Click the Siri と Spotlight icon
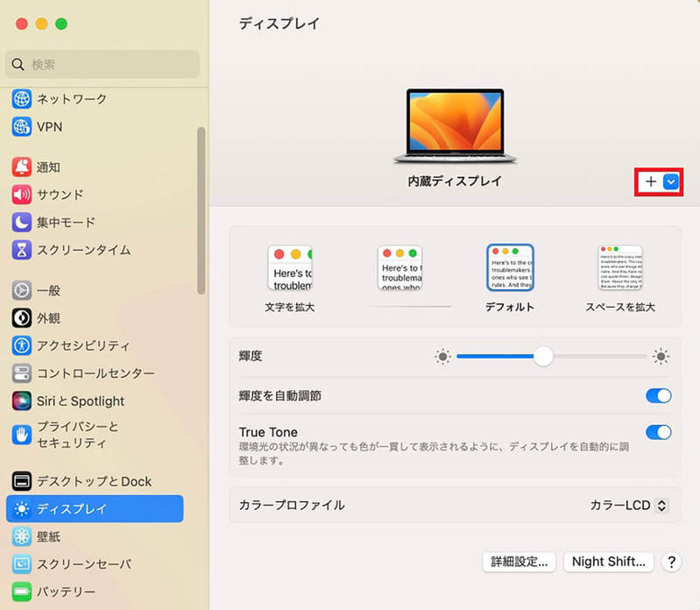Viewport: 700px width, 610px height. point(21,401)
